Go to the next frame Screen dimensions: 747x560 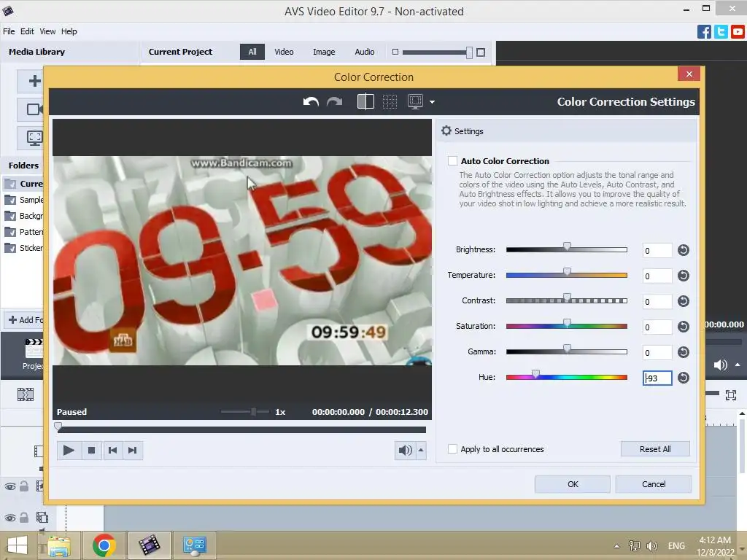pos(133,450)
